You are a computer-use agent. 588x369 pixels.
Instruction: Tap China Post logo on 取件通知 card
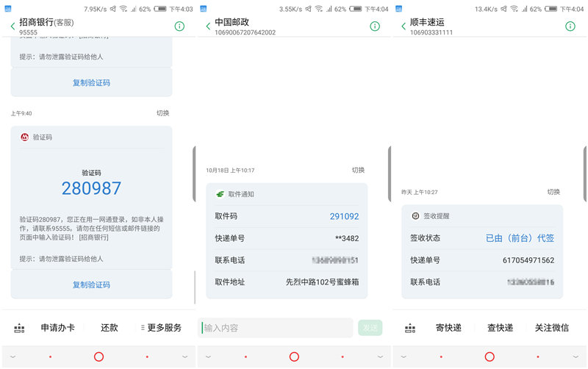[x=220, y=194]
